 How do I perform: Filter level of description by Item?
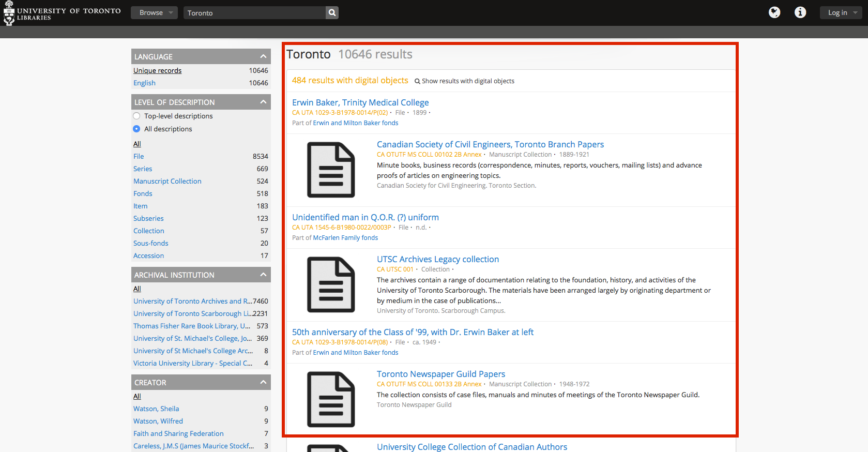click(140, 206)
